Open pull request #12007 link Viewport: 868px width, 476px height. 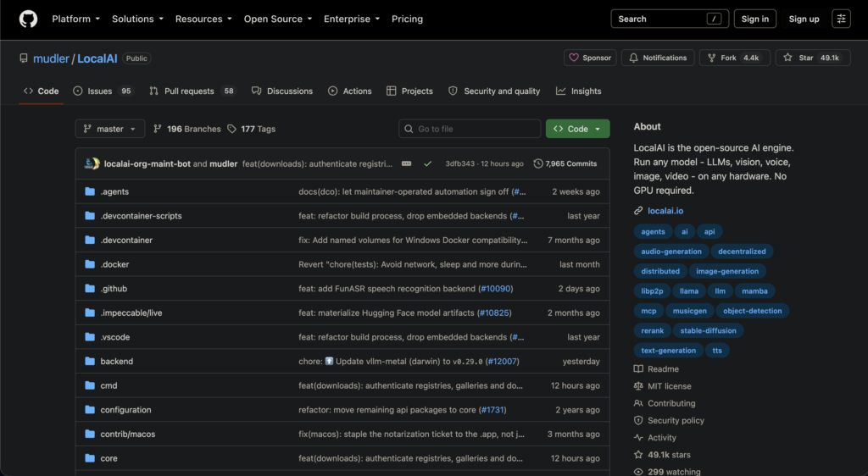(x=502, y=362)
